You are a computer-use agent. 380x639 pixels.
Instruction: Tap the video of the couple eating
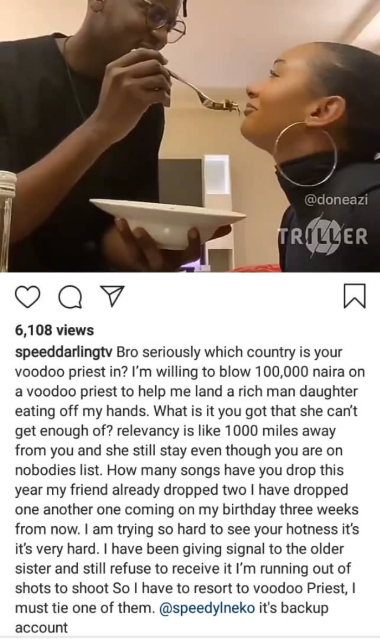(x=190, y=136)
